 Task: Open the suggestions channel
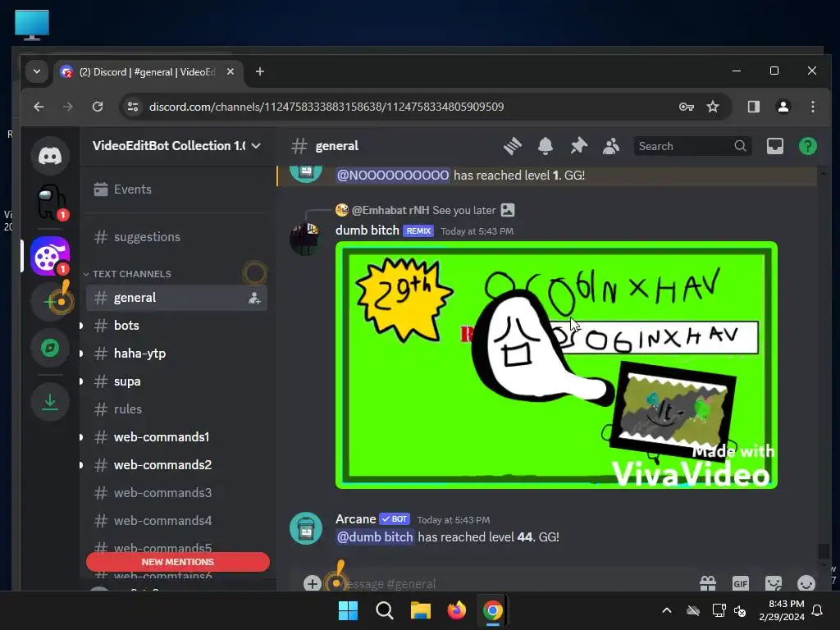177,237
